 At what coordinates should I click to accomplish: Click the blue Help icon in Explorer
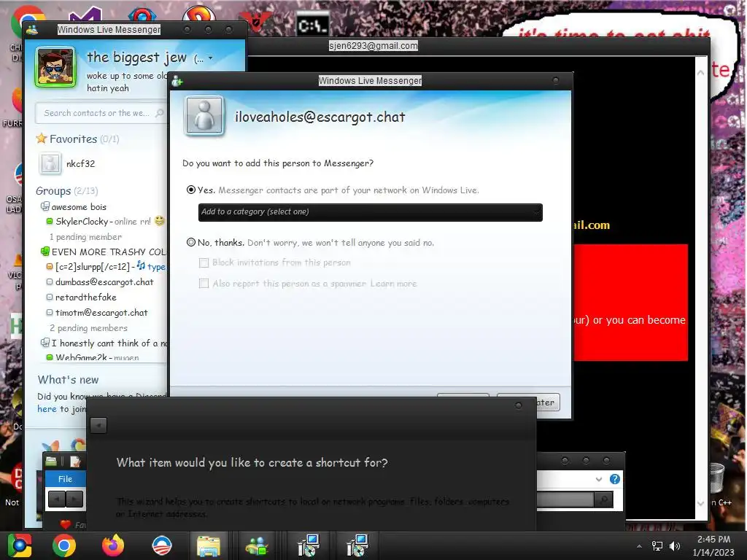[x=614, y=479]
